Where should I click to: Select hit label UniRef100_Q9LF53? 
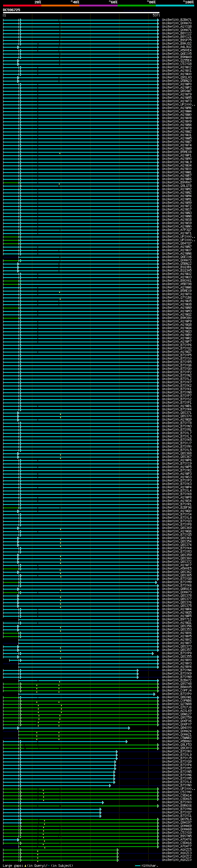click(177, 745)
